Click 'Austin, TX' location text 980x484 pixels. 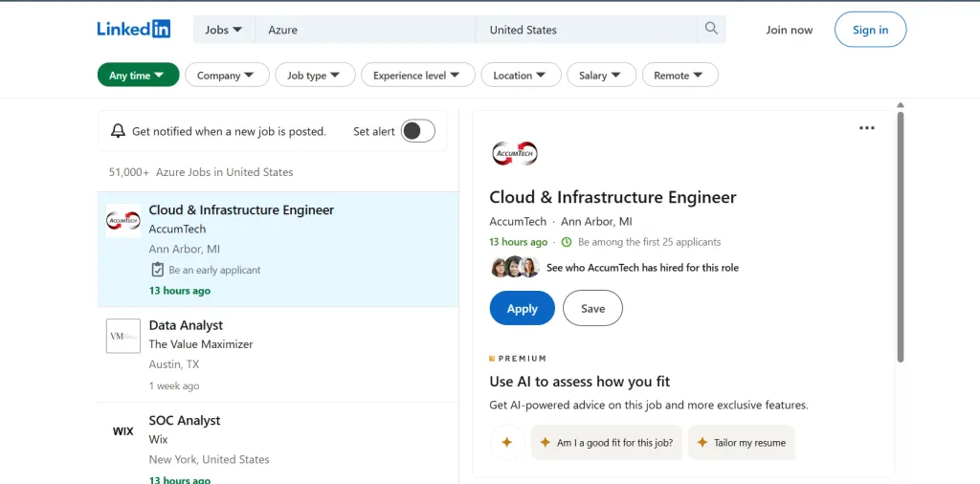(x=174, y=364)
